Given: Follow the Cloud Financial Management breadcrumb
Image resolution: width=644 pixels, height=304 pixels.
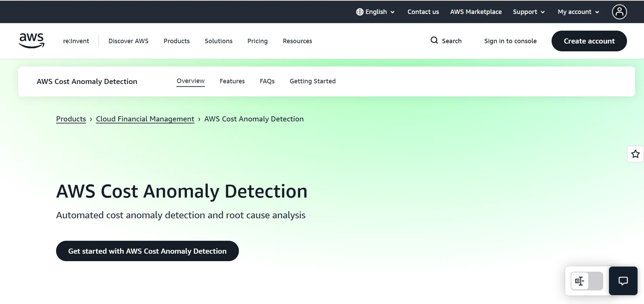Looking at the screenshot, I should 145,119.
